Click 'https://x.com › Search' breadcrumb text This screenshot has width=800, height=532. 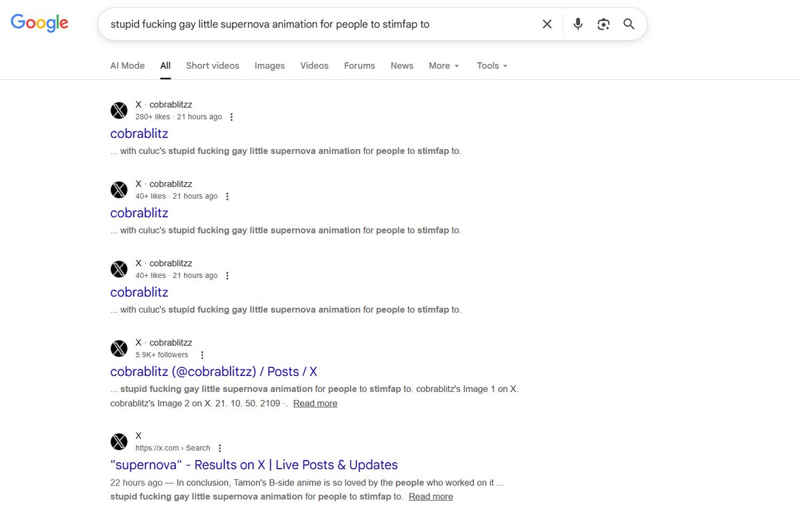click(173, 448)
